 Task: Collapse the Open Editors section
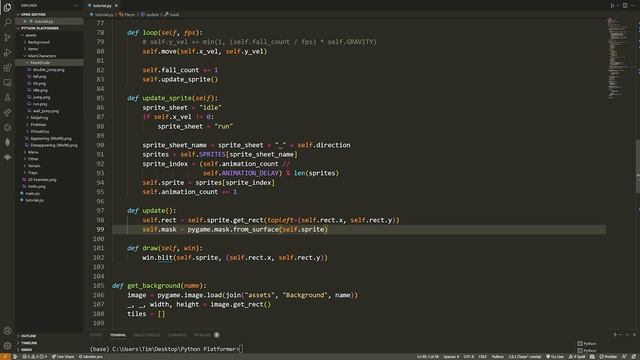(x=49, y=14)
